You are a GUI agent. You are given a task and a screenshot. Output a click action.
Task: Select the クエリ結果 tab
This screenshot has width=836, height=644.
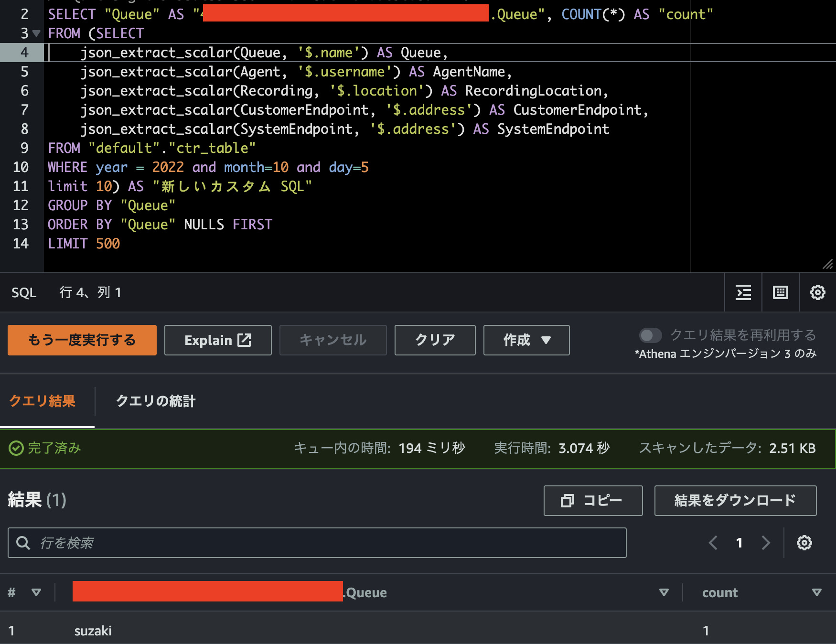pyautogui.click(x=42, y=401)
